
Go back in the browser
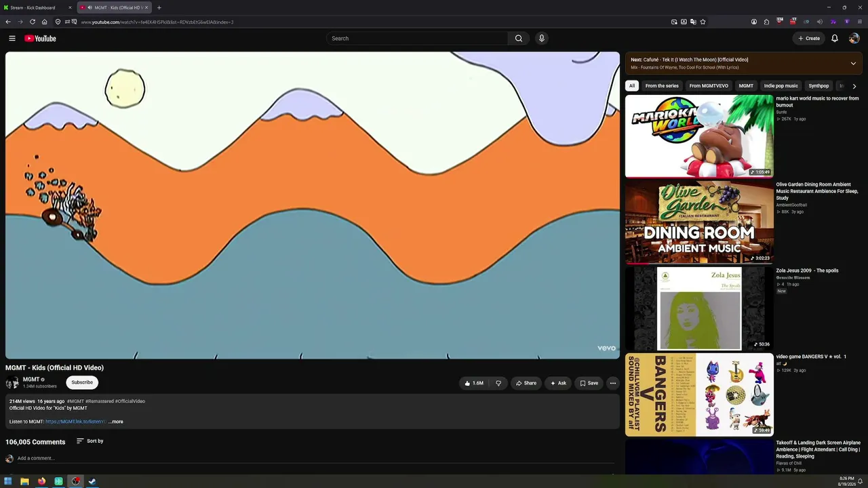tap(8, 22)
